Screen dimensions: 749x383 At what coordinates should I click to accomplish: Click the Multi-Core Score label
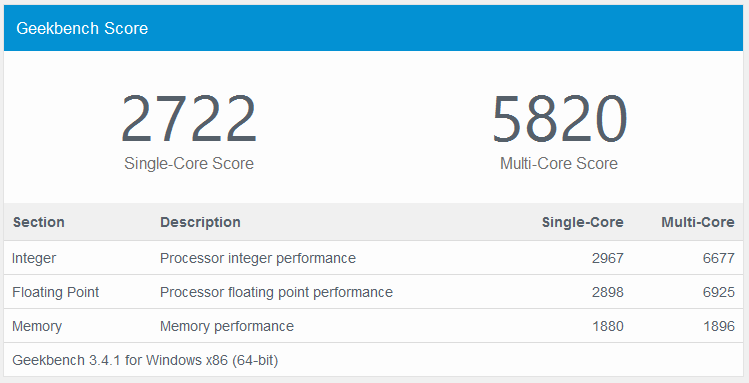(x=559, y=164)
